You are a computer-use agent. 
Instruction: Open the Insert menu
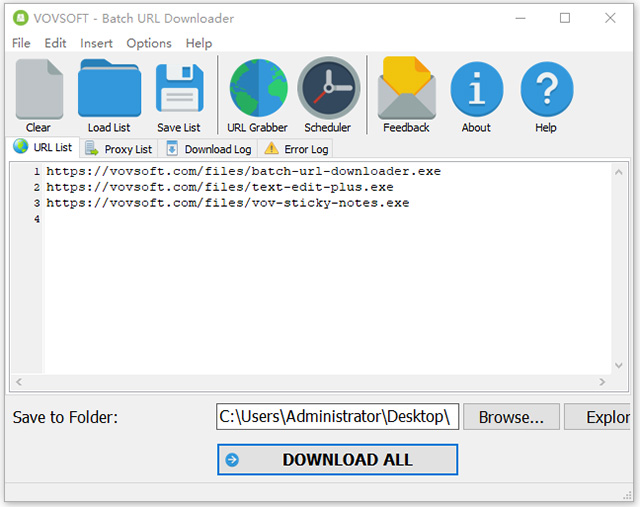96,43
